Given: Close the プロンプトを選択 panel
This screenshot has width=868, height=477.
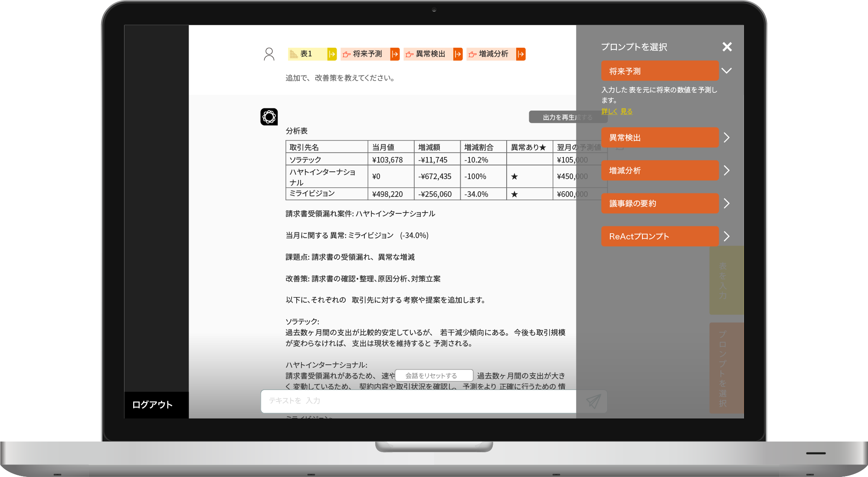Looking at the screenshot, I should pos(727,47).
